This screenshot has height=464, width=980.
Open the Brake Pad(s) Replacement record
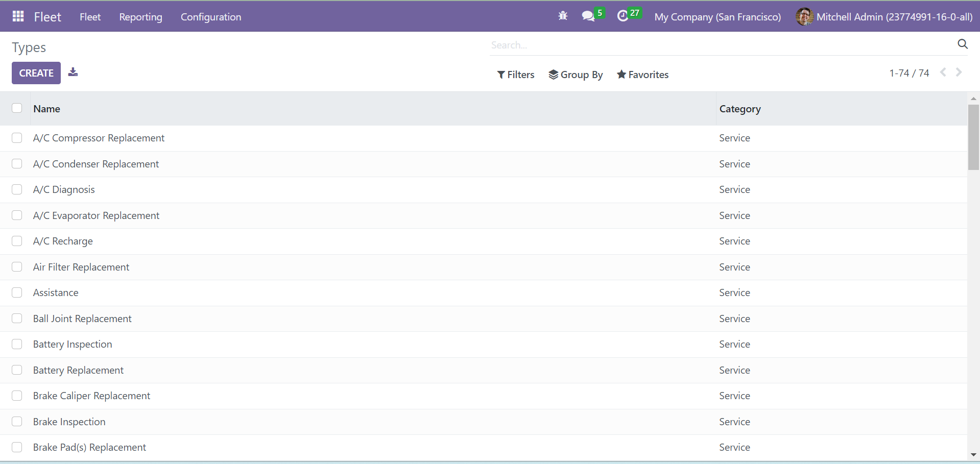89,447
